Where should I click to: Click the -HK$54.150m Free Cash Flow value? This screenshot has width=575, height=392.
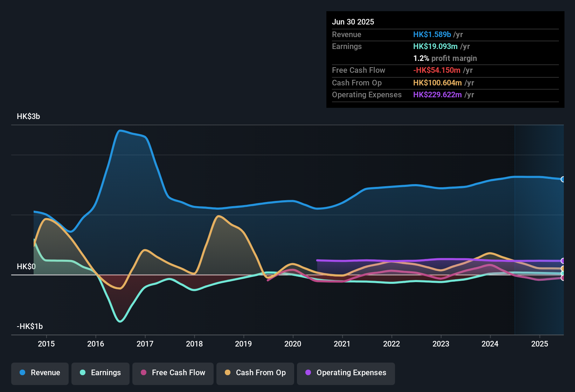(x=436, y=70)
